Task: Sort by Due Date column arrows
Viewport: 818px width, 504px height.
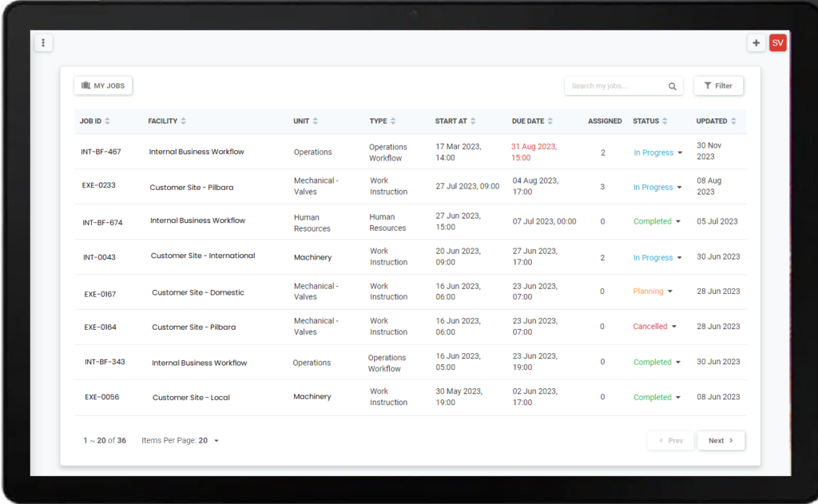Action: [x=550, y=121]
